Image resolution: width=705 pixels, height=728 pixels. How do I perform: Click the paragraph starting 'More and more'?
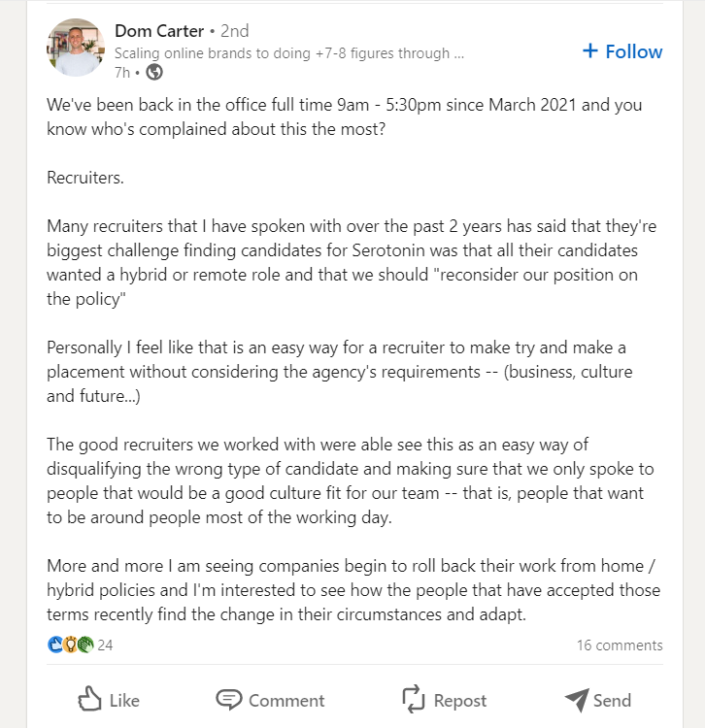[x=353, y=590]
